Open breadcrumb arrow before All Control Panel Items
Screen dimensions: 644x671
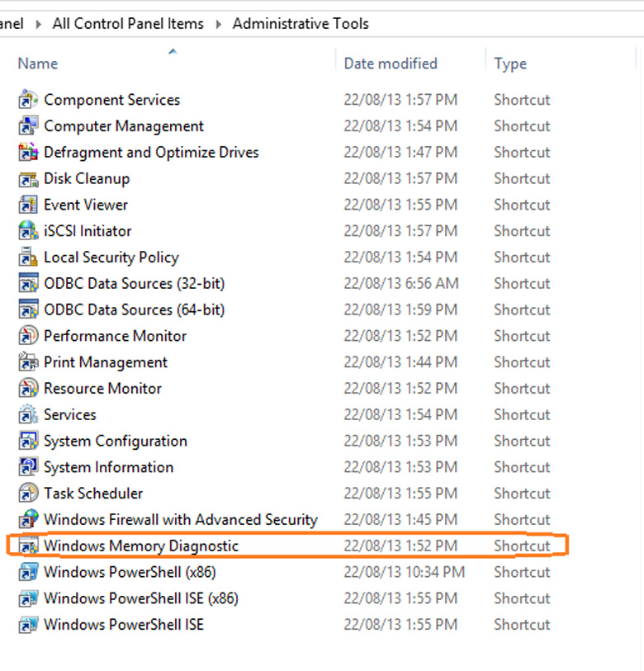coord(38,24)
